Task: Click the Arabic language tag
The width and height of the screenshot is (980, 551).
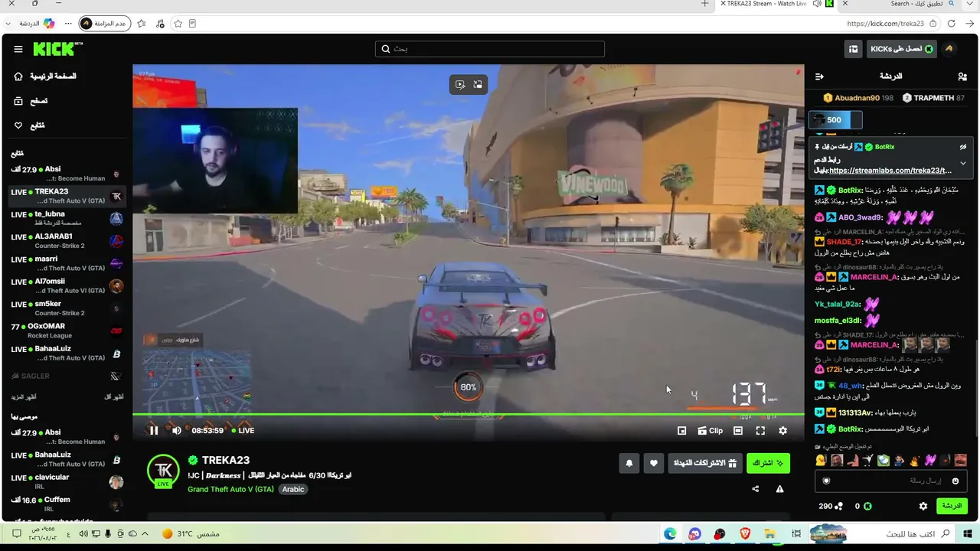Action: tap(293, 490)
